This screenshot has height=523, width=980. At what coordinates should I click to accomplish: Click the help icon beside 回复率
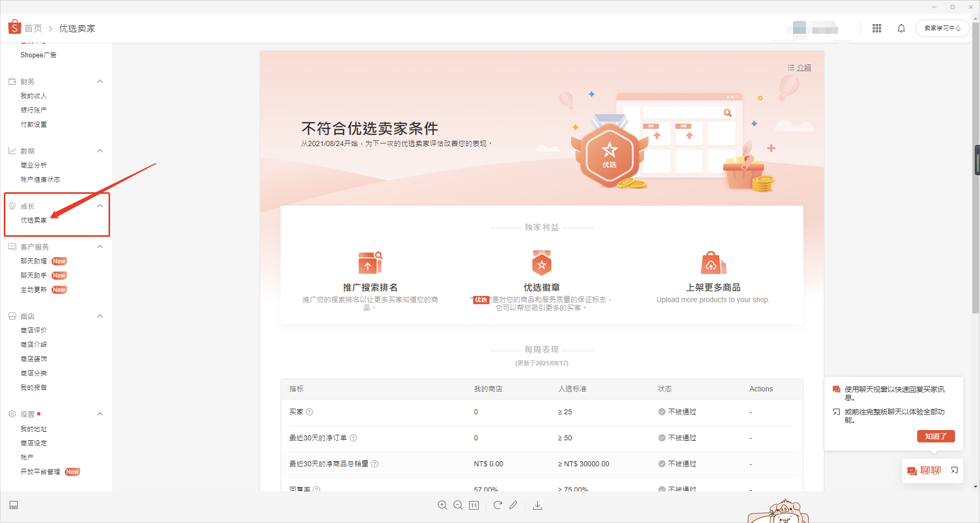coord(316,489)
